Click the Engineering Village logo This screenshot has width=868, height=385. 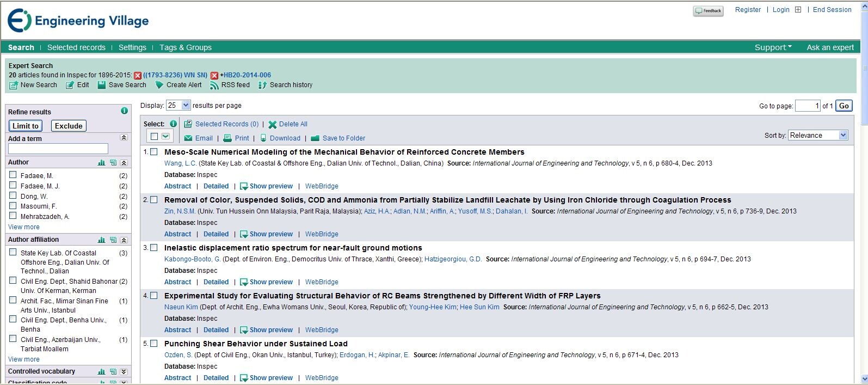click(78, 21)
